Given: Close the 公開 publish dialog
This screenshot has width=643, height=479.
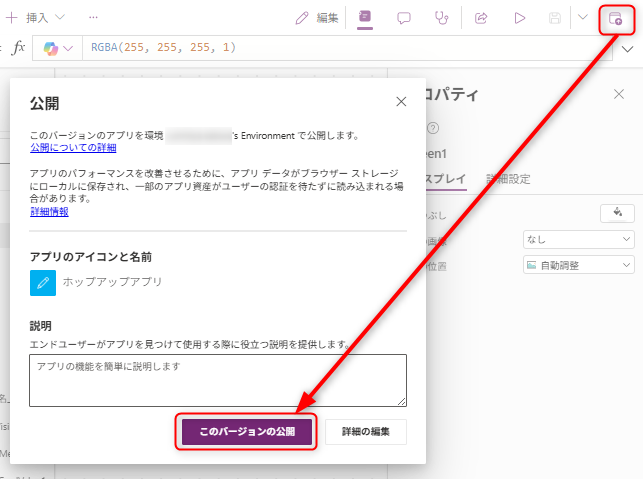Looking at the screenshot, I should coord(401,102).
